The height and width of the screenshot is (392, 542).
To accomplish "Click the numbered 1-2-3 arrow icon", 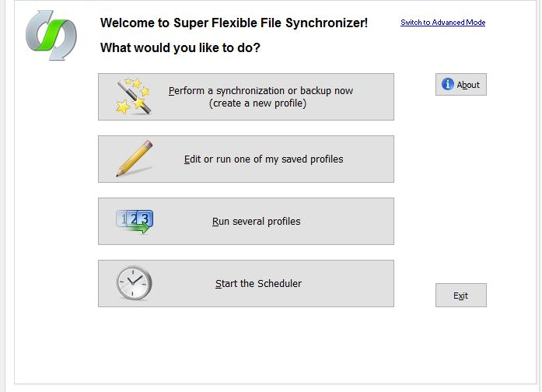I will (135, 221).
